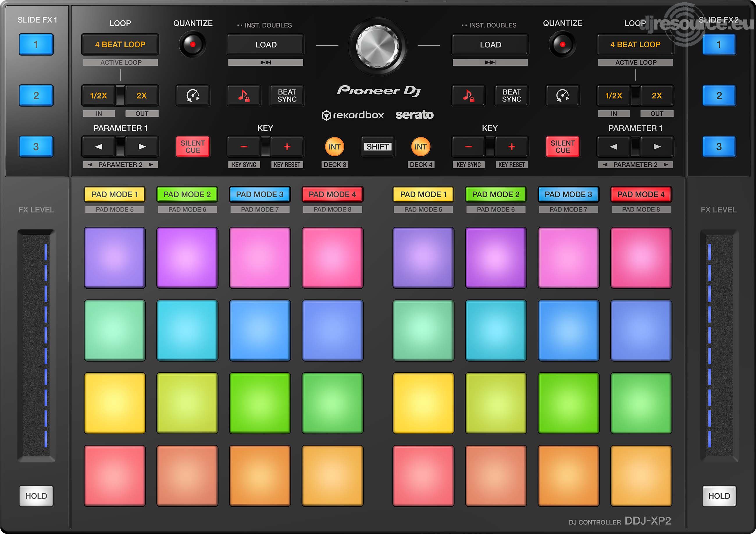Click the left 4 Beat Loop button
Viewport: 756px width, 534px height.
tap(120, 45)
